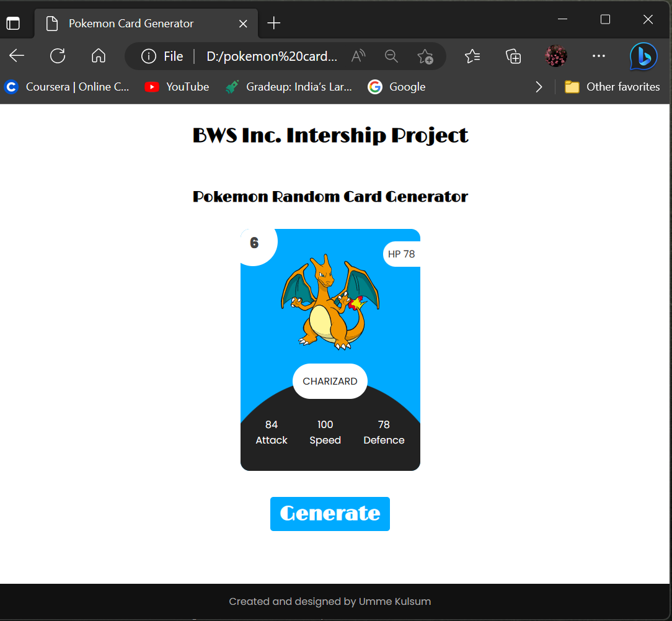Close the browser window
Image resolution: width=672 pixels, height=621 pixels.
point(648,19)
